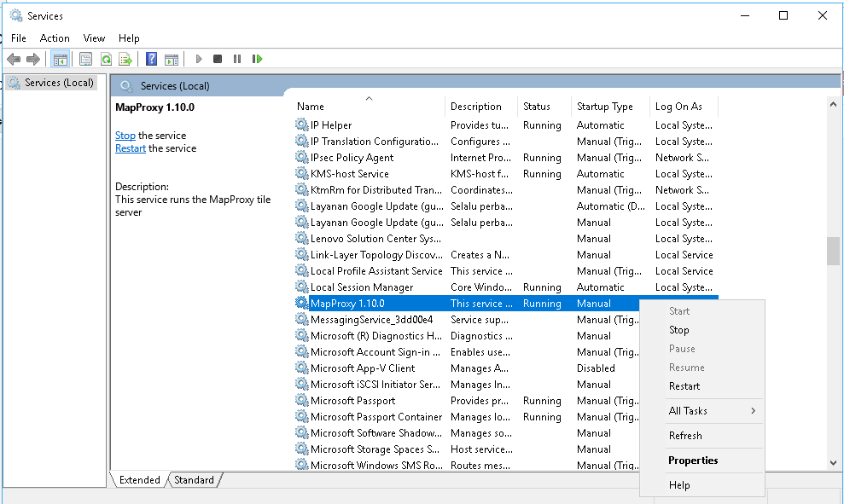
Task: Expand All Tasks submenu arrow
Action: click(x=753, y=410)
